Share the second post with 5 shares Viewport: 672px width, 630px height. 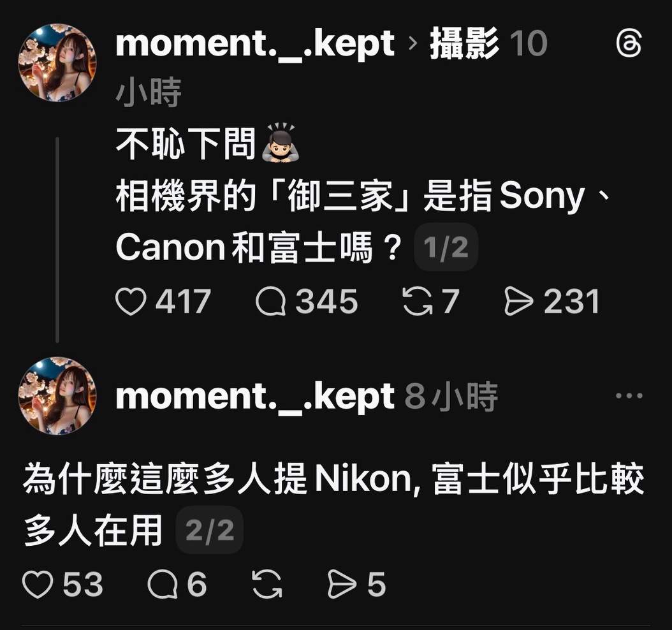pyautogui.click(x=341, y=584)
